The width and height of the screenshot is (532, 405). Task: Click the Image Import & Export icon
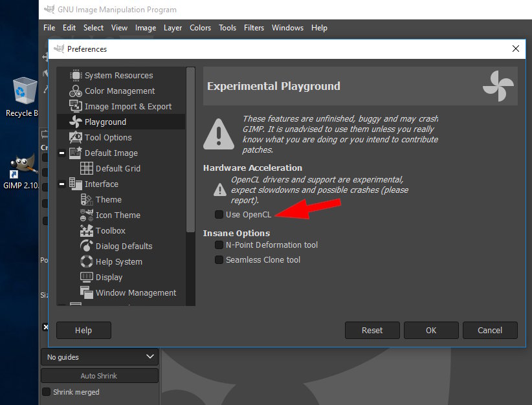[x=76, y=106]
